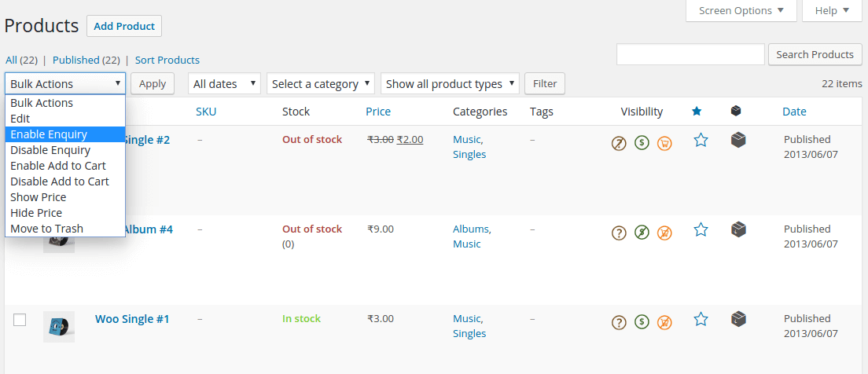Select Move to Trash bulk action
868x374 pixels.
coord(46,229)
